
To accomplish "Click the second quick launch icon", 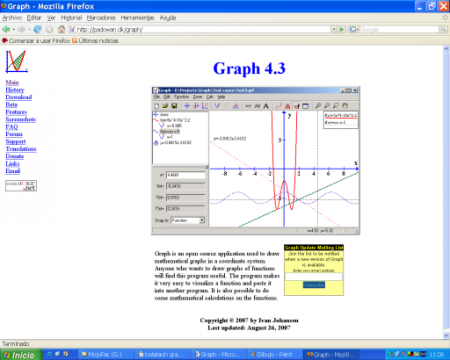I will tap(57, 354).
